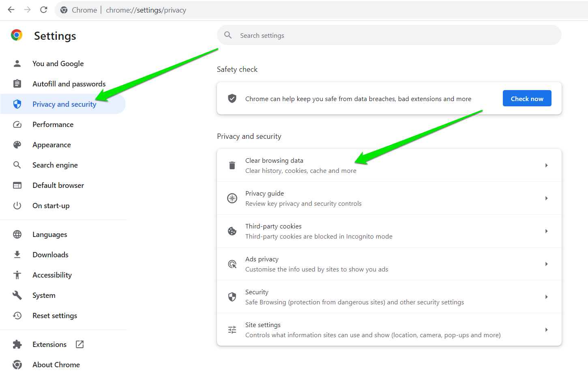The width and height of the screenshot is (588, 377).
Task: Open Security option
Action: tap(389, 297)
